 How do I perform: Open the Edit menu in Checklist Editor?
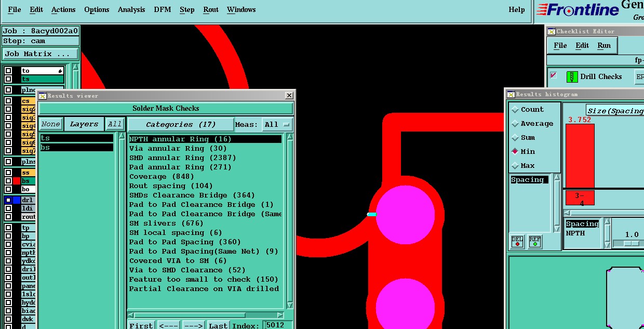point(582,46)
